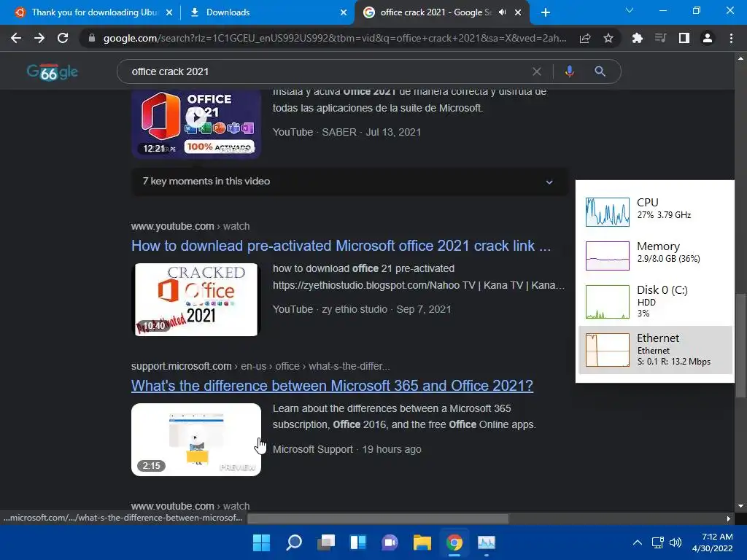Click www.youtube.com watch breadcrumb above crack link
The height and width of the screenshot is (560, 747).
[190, 226]
